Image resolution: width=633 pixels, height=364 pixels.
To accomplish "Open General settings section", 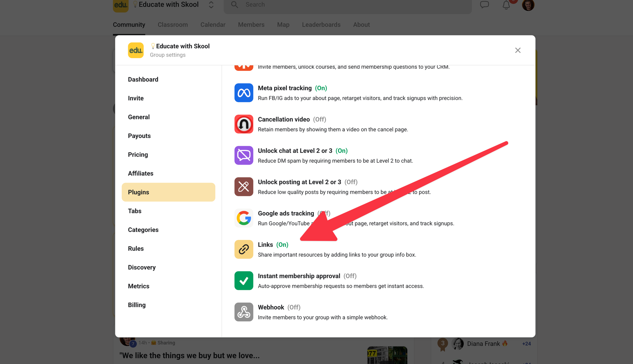I will (168, 117).
